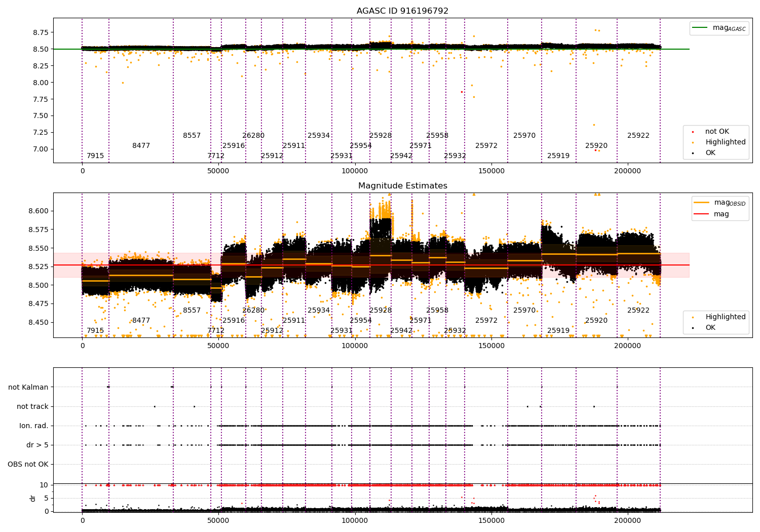Click OBSID label 25911 in the middle plot

tap(294, 321)
